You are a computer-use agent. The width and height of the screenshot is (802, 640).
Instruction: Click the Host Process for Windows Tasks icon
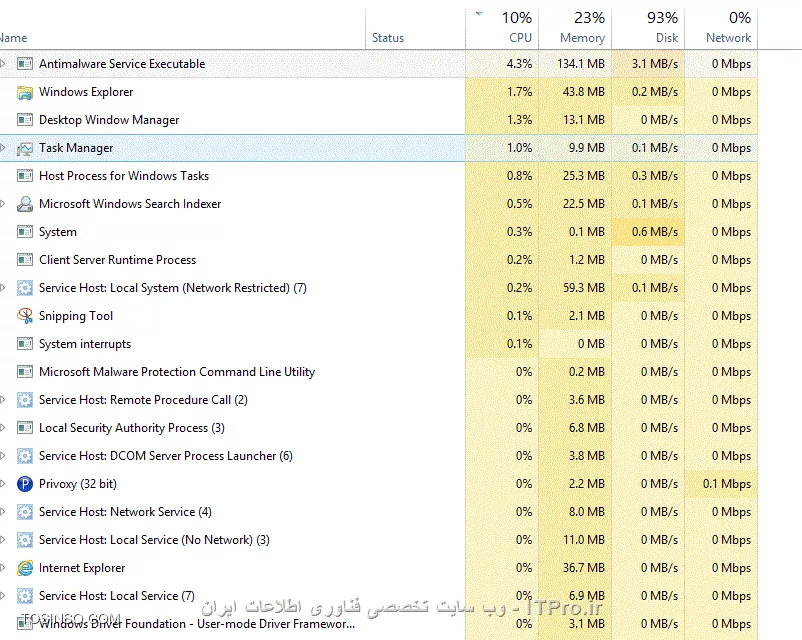(x=25, y=176)
